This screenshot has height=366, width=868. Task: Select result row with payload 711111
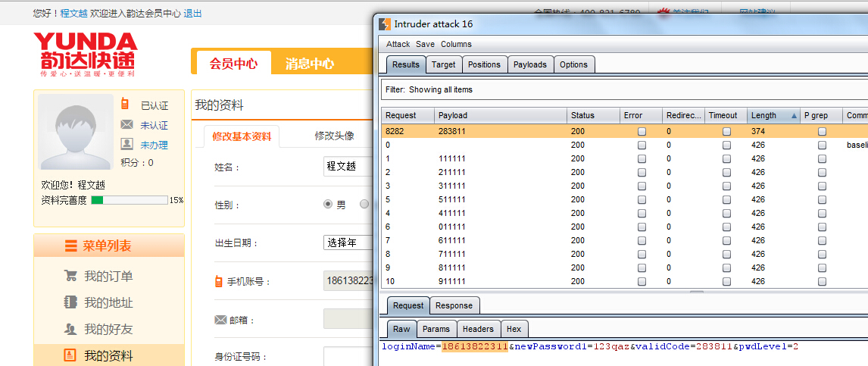(624, 254)
